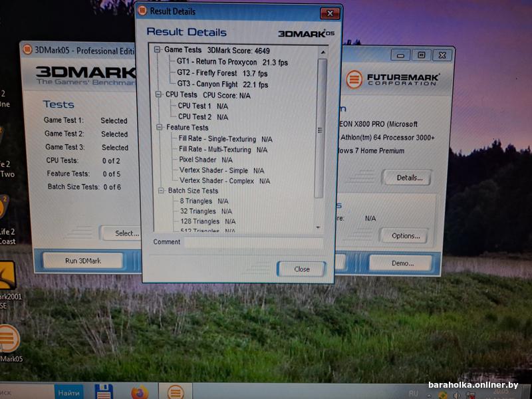This screenshot has width=532, height=399.
Task: Collapse the Batch Size Tests tree node
Action: tap(161, 191)
